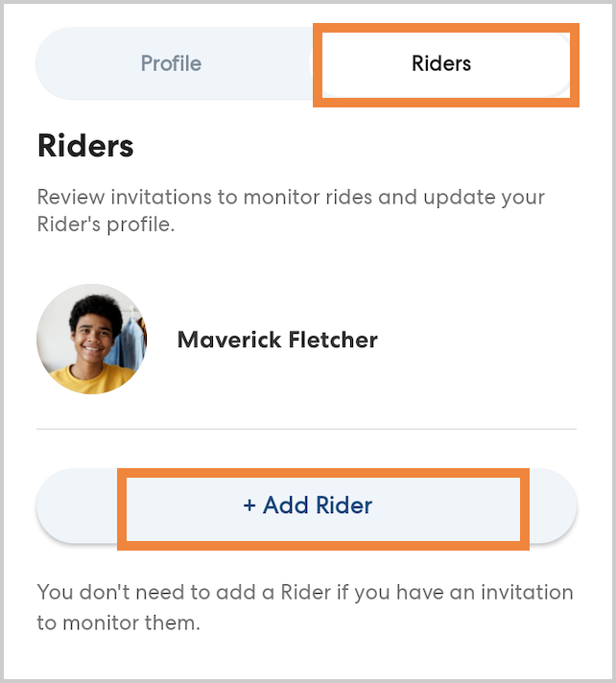
Task: Click the bold Riders section heading
Action: point(85,146)
